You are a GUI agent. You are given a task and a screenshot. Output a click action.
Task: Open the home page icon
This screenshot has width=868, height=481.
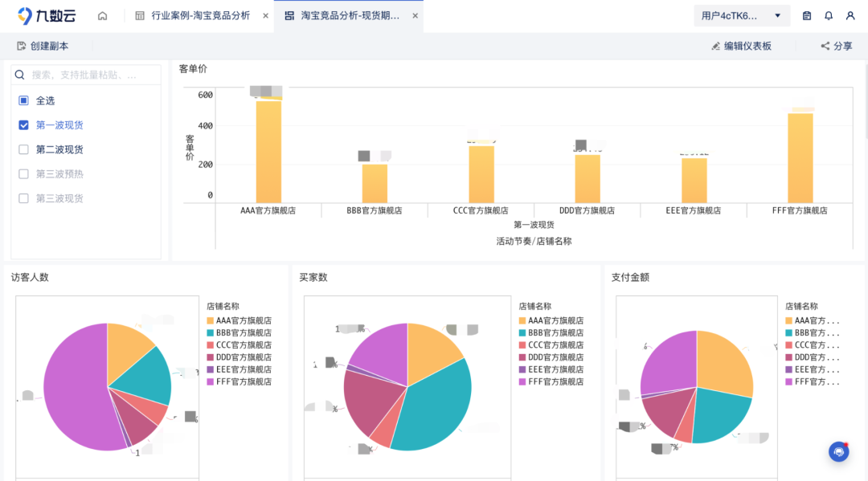[x=102, y=15]
